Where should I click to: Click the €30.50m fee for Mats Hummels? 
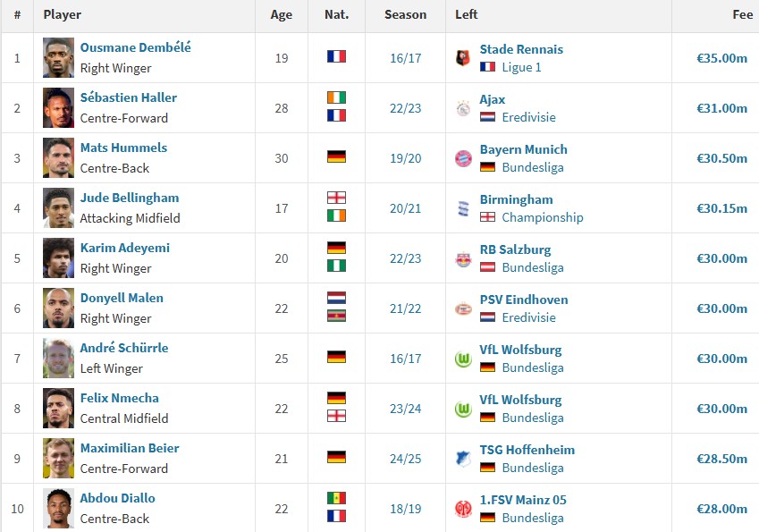click(721, 158)
